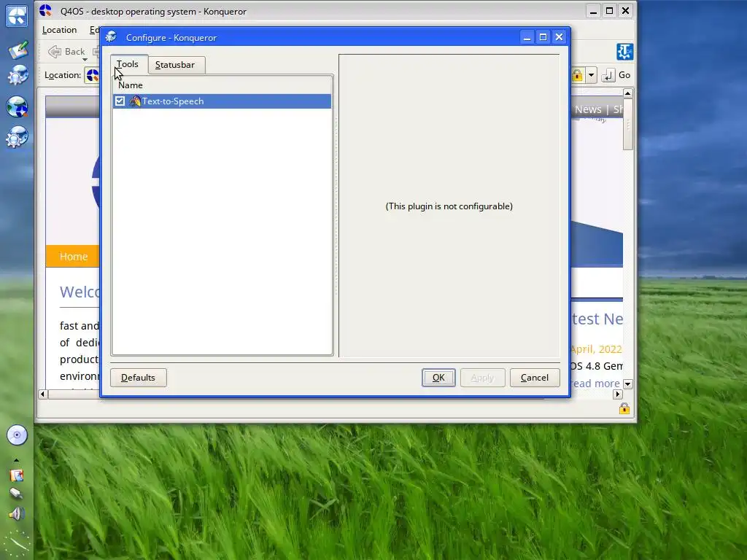The height and width of the screenshot is (560, 747).
Task: Click the padlock icon in location bar
Action: 577,75
